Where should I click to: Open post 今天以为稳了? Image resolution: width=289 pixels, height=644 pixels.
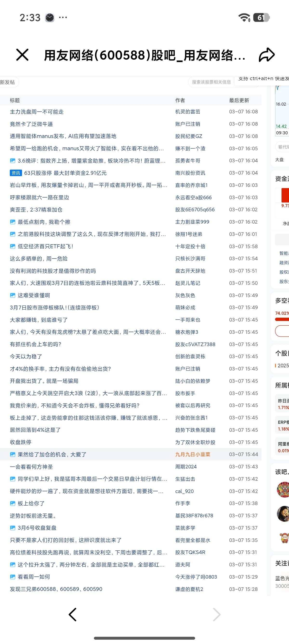[x=26, y=357]
